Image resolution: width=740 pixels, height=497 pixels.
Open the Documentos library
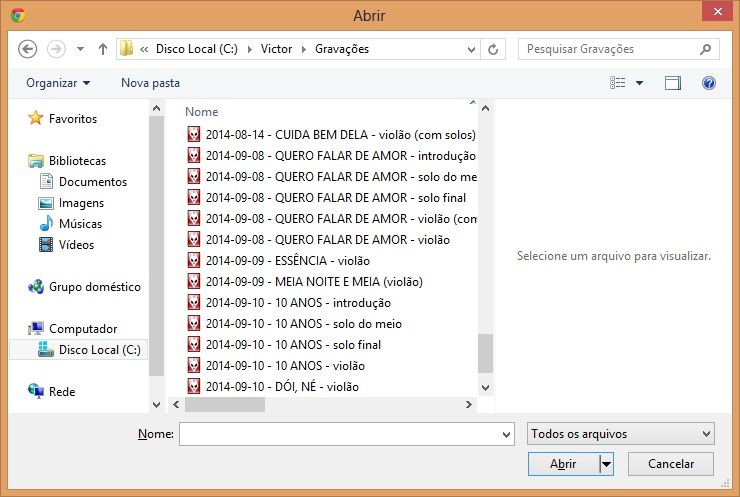coord(83,182)
